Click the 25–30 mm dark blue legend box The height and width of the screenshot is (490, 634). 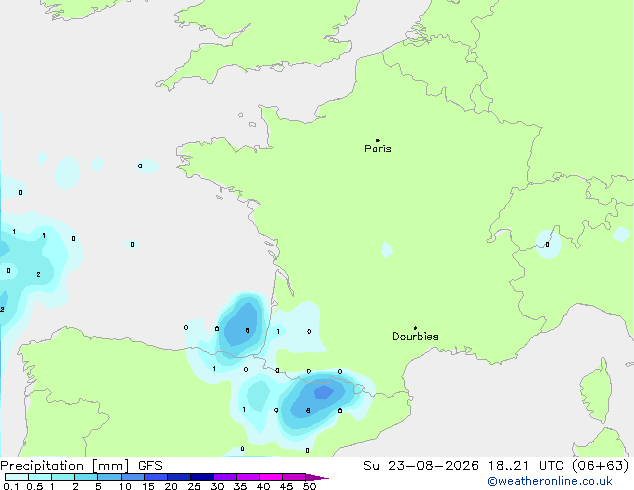click(x=202, y=477)
